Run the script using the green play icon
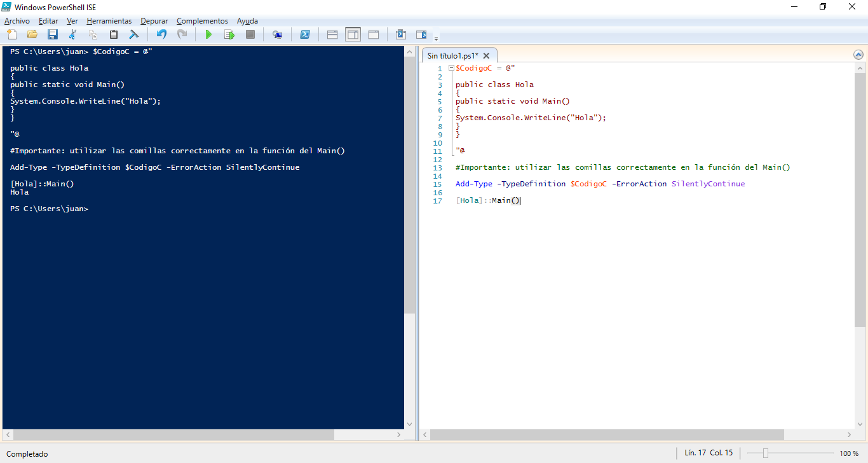The width and height of the screenshot is (868, 463). (x=208, y=34)
